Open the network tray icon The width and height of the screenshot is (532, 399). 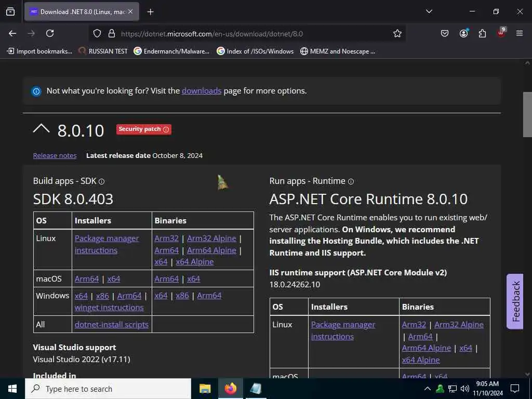(x=453, y=389)
